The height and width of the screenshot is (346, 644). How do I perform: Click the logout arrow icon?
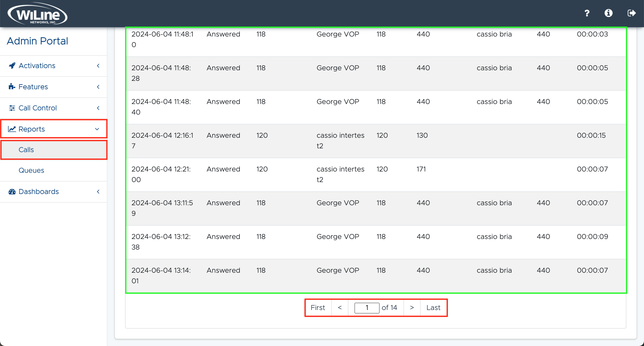pos(631,13)
